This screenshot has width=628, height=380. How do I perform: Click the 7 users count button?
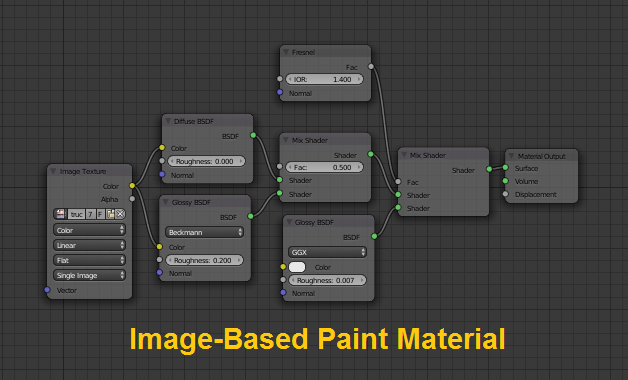tap(91, 214)
